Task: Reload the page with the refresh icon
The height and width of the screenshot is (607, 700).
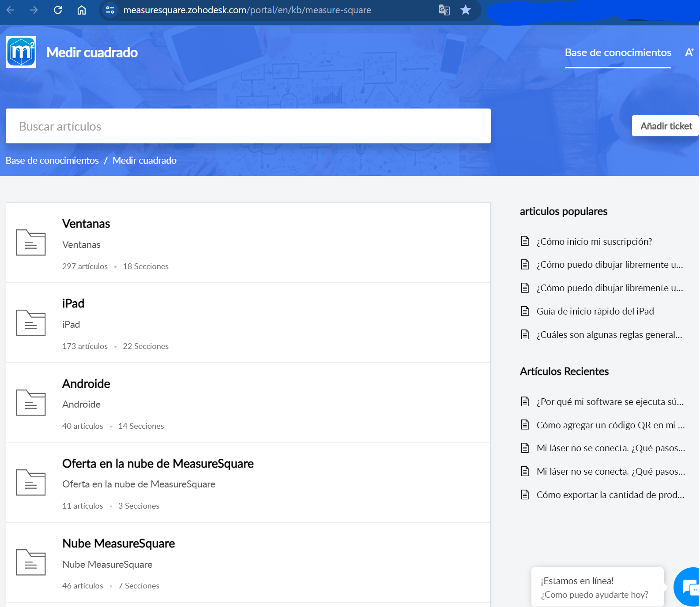Action: tap(58, 10)
